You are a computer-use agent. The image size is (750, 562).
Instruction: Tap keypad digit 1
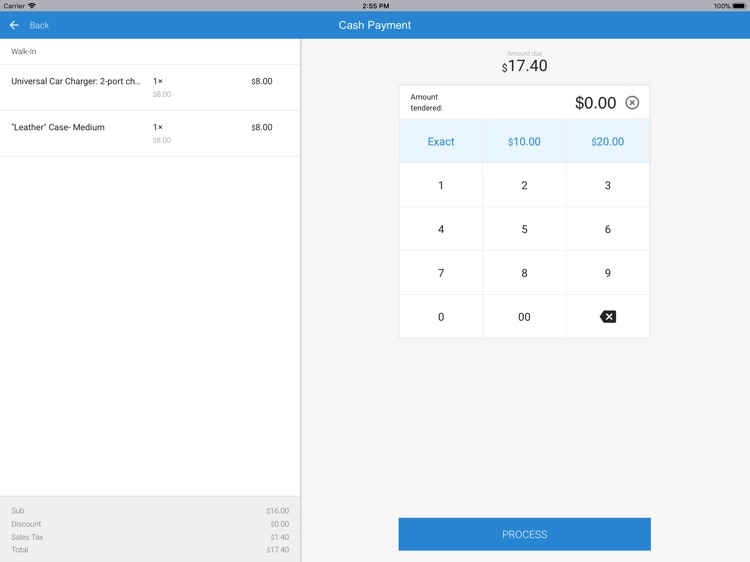point(441,185)
